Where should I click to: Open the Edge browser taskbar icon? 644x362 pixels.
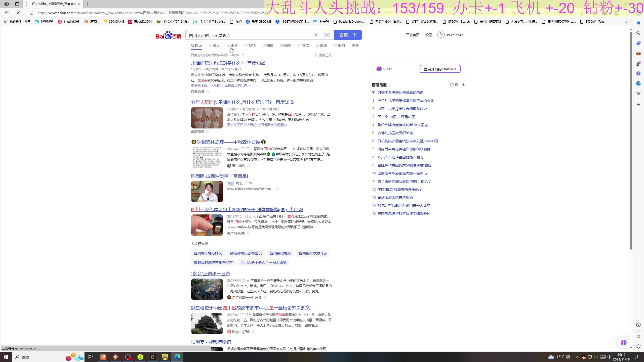177,357
